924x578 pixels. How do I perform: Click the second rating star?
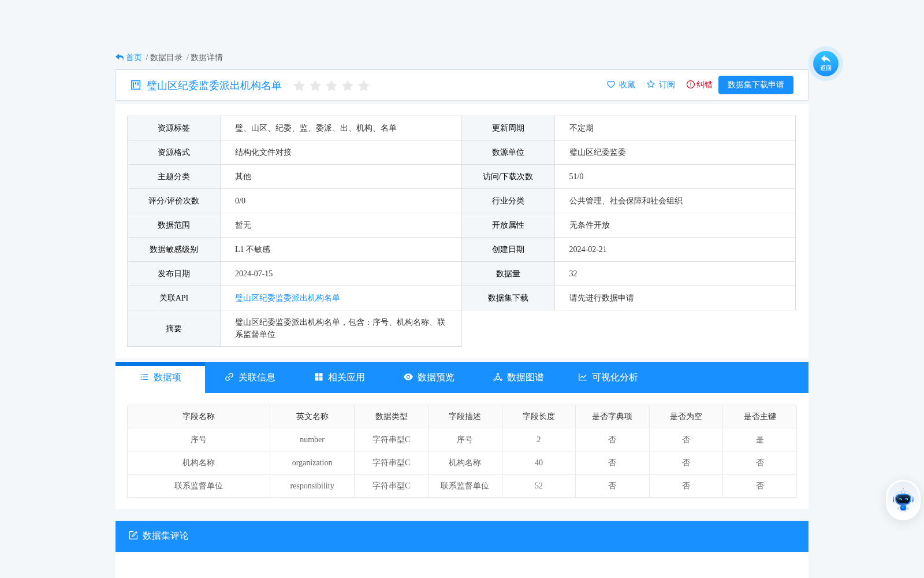point(315,86)
